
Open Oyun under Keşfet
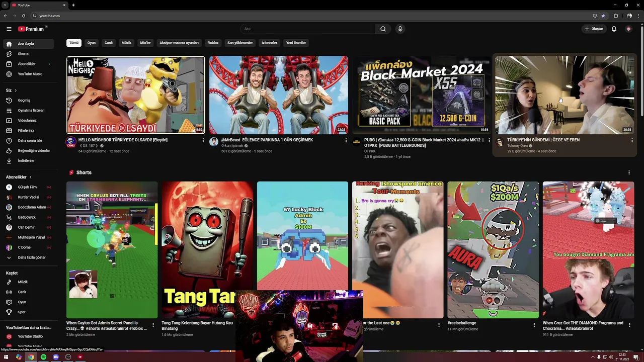(28, 302)
